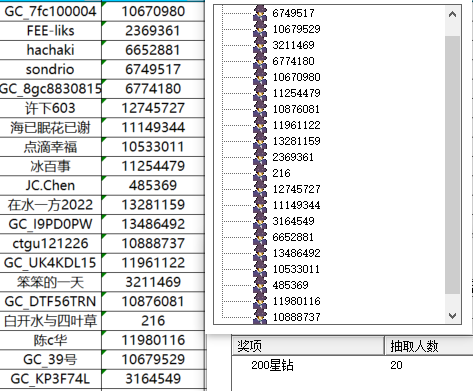473x391 pixels.
Task: Click the user icon beside 10679529
Action: click(x=260, y=29)
